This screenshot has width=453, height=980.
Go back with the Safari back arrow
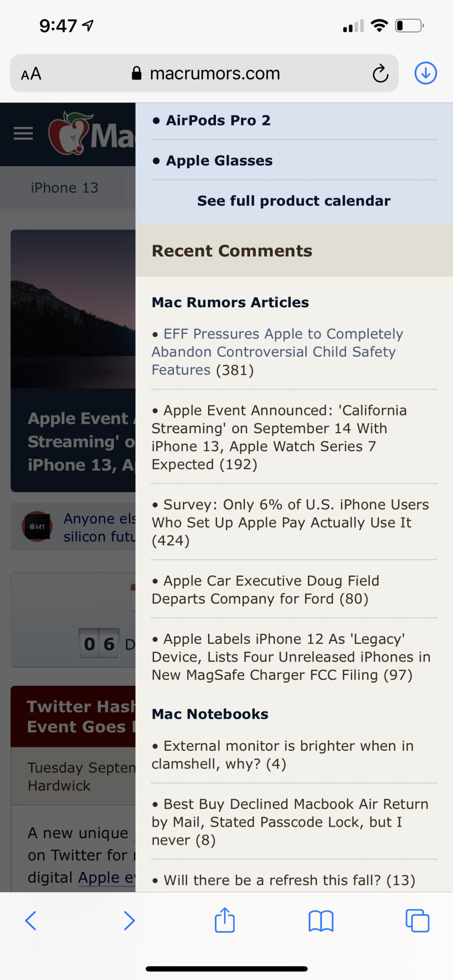[x=31, y=921]
